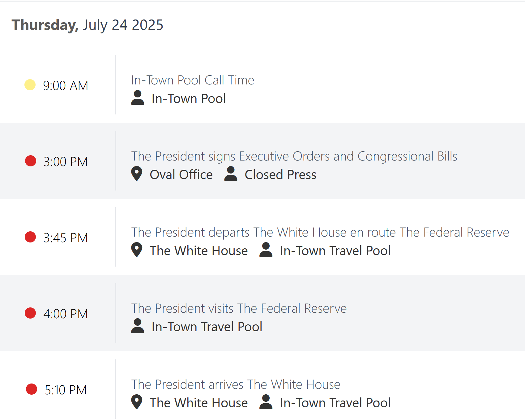Click the red dot beside 5:10 PM

click(32, 389)
